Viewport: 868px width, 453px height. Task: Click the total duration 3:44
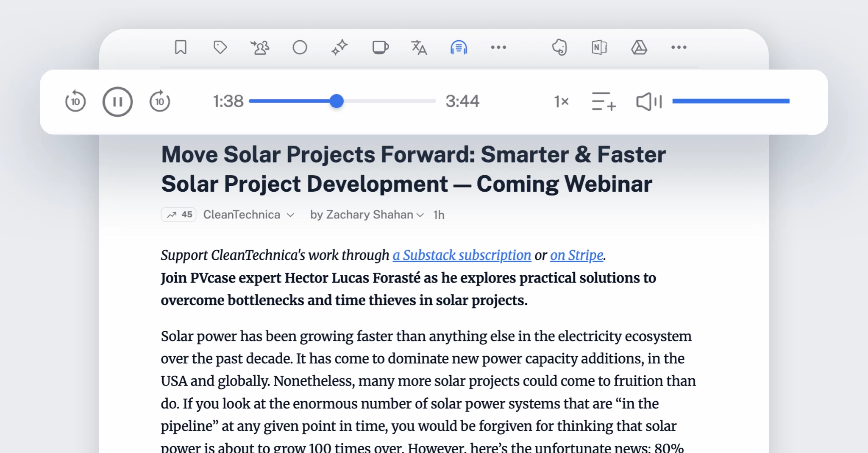[x=462, y=101]
